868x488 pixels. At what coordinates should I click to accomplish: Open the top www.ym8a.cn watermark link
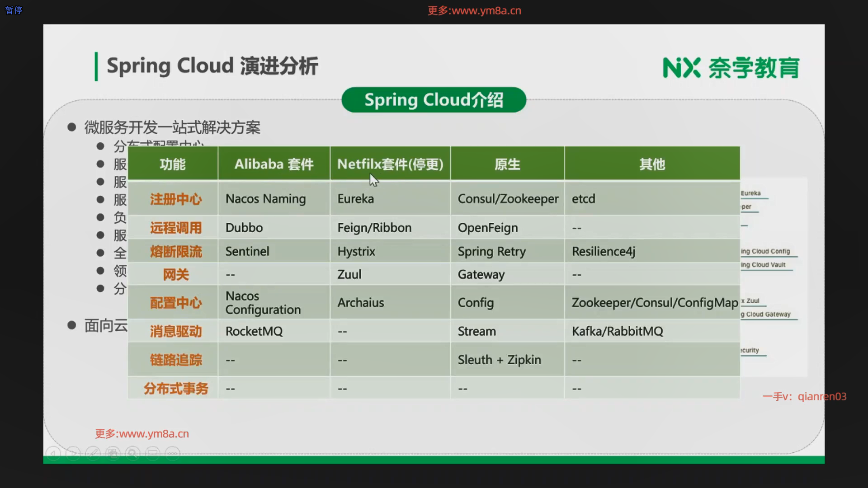coord(474,10)
